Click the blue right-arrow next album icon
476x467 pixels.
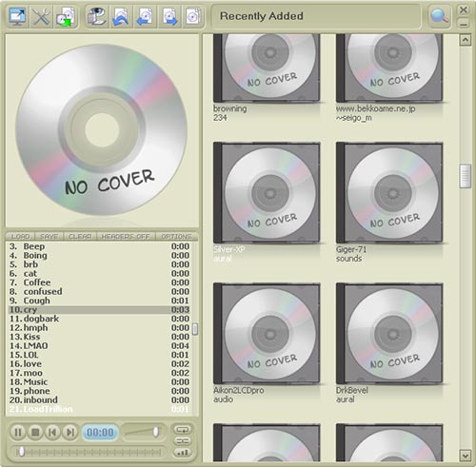click(169, 16)
